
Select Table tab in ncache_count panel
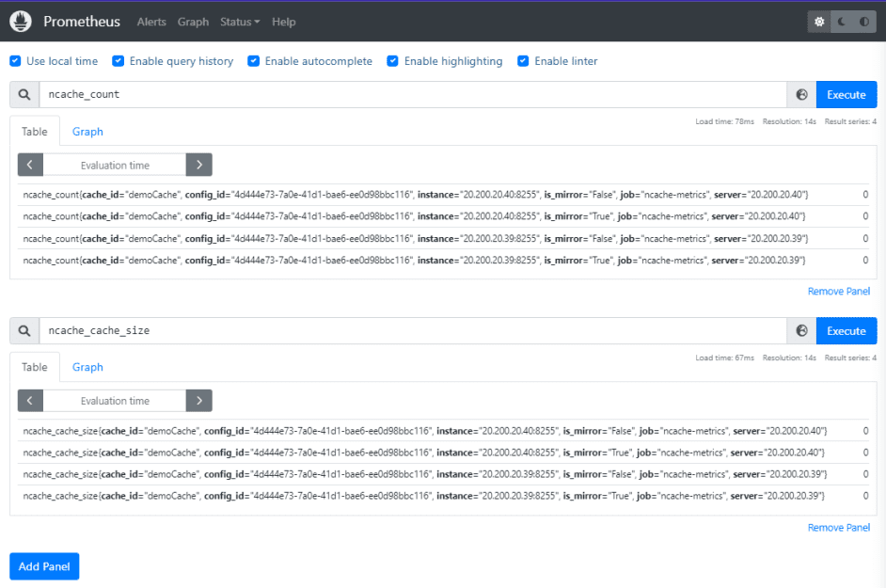(x=35, y=131)
